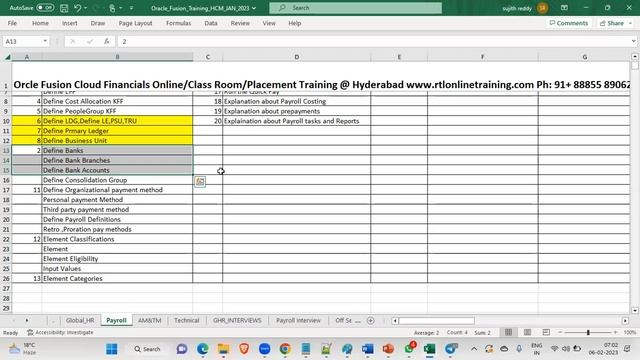Open the View ribbon tab

click(x=269, y=23)
